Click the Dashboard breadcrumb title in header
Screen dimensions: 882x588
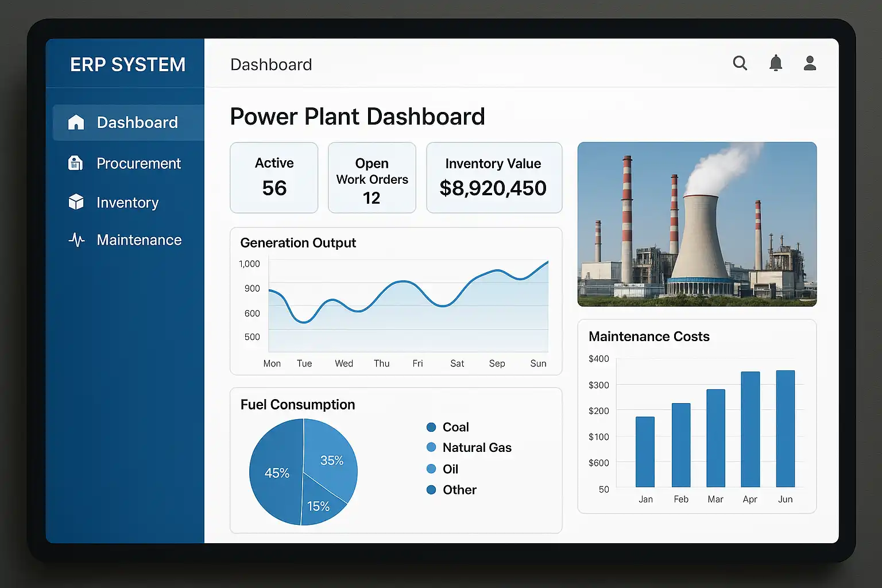tap(271, 65)
